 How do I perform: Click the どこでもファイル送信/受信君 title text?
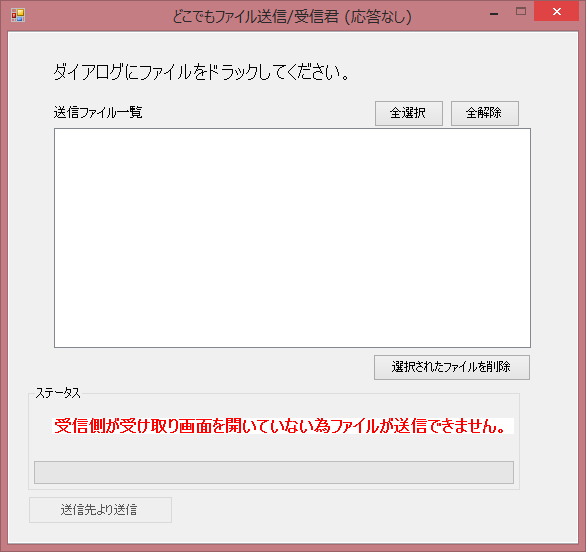click(256, 17)
